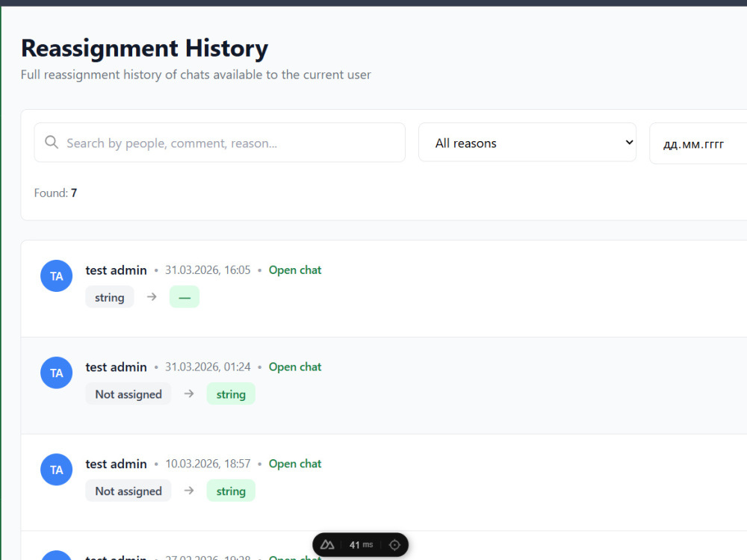Click TA avatar of 16:05 entry

click(x=56, y=276)
